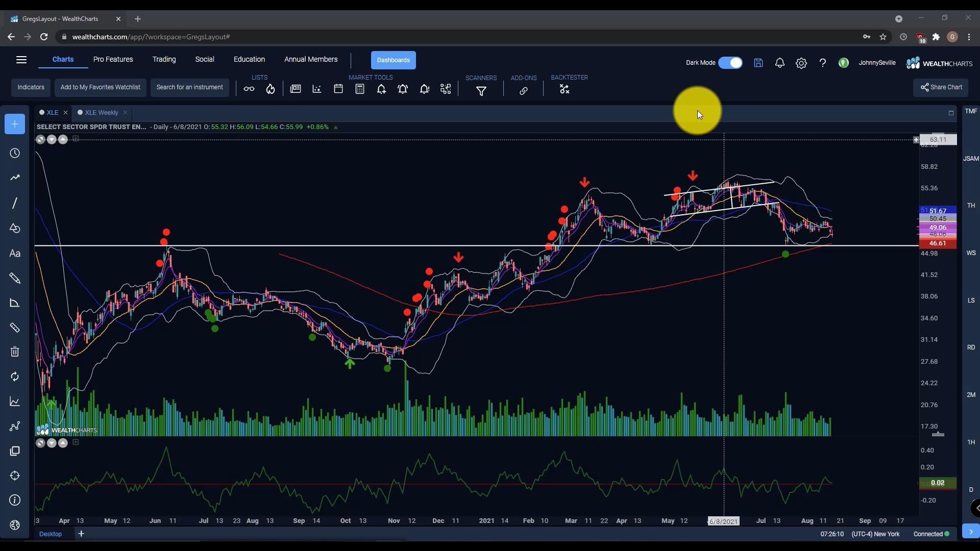Maximize the chart panel via corner icon
Viewport: 980px width, 551px height.
[951, 113]
